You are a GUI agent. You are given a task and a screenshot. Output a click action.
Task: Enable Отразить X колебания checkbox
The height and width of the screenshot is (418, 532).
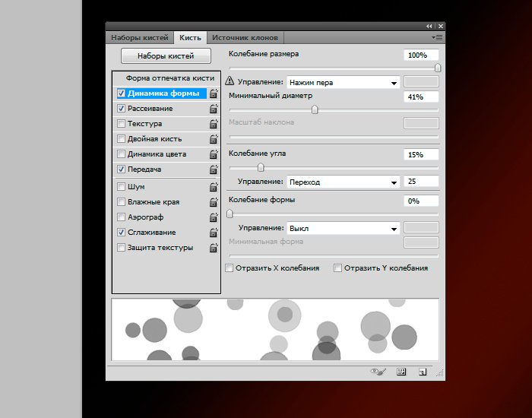pyautogui.click(x=230, y=268)
